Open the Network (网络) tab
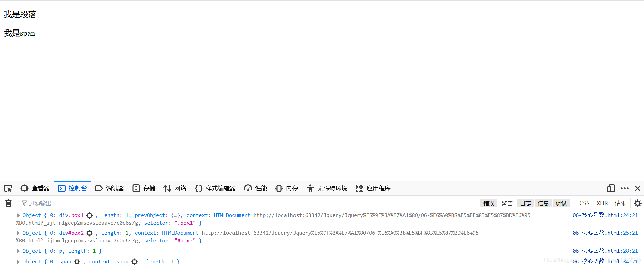The image size is (644, 266). [x=175, y=188]
